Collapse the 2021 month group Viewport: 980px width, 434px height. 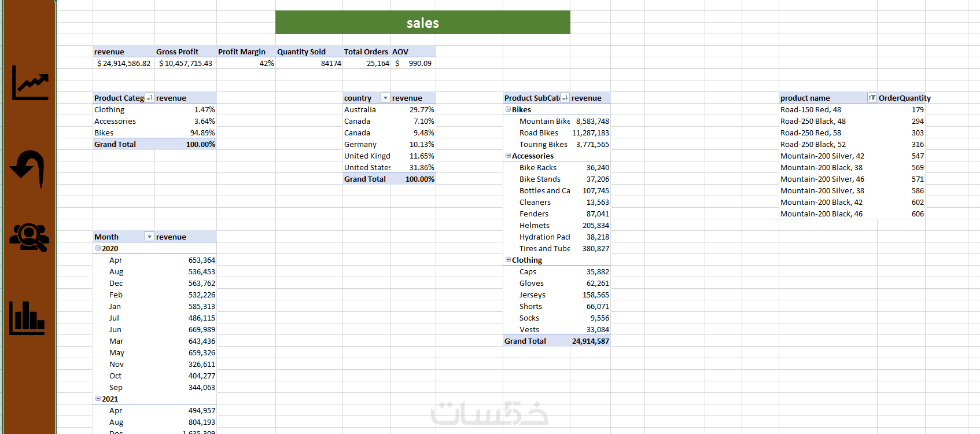98,399
